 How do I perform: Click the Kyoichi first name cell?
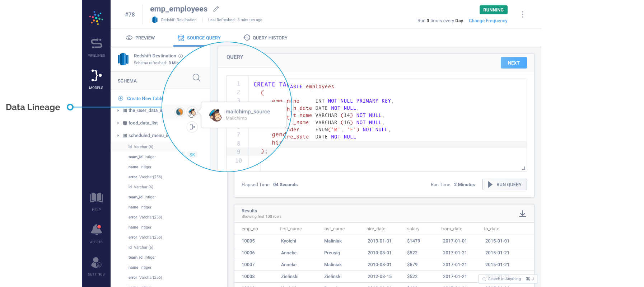coord(289,241)
